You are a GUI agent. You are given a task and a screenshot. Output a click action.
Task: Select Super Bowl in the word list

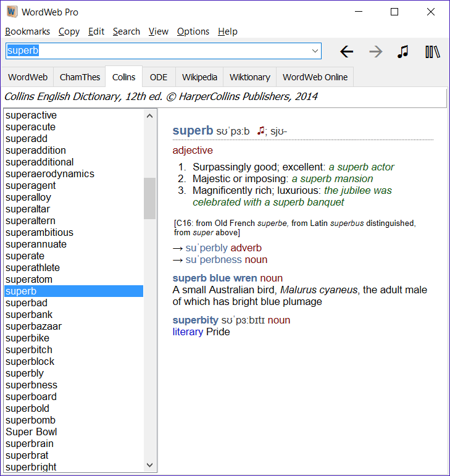(73, 432)
